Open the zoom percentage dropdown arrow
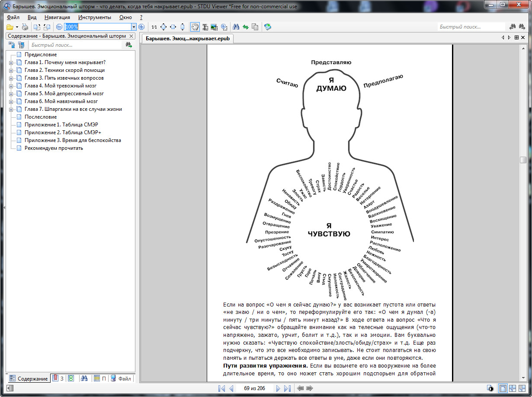Viewport: 532px width, 397px height. (134, 27)
